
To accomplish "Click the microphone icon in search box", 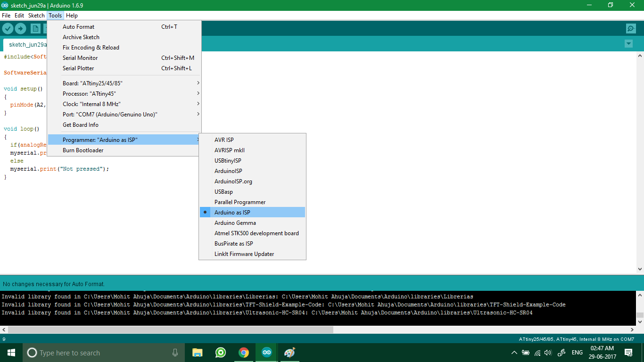I will pyautogui.click(x=175, y=353).
